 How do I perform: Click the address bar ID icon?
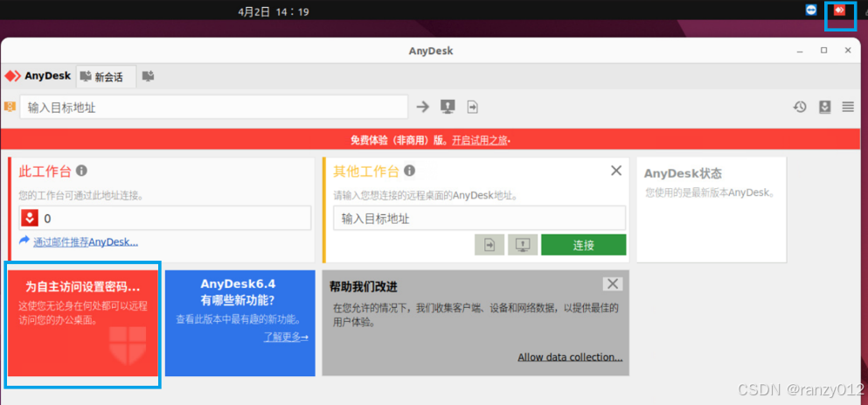coord(10,107)
